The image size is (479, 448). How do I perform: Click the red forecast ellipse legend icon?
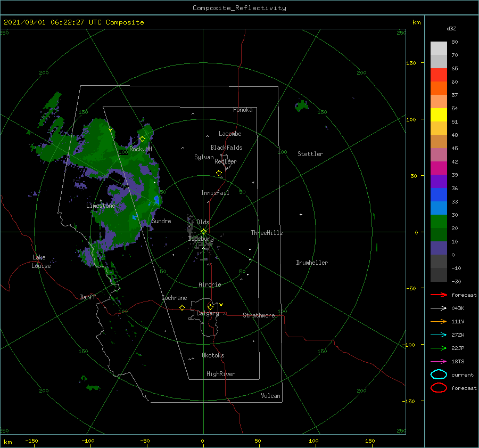(439, 388)
